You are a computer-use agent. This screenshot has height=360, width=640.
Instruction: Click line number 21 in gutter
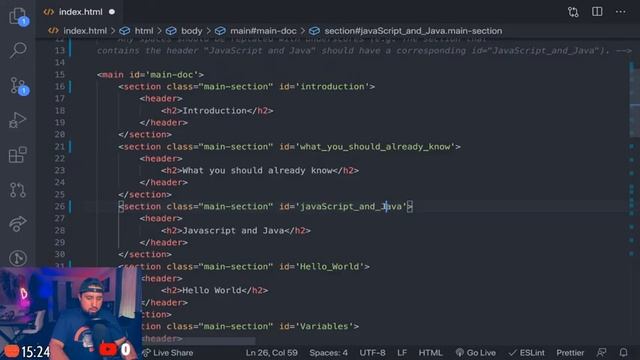[x=60, y=147]
